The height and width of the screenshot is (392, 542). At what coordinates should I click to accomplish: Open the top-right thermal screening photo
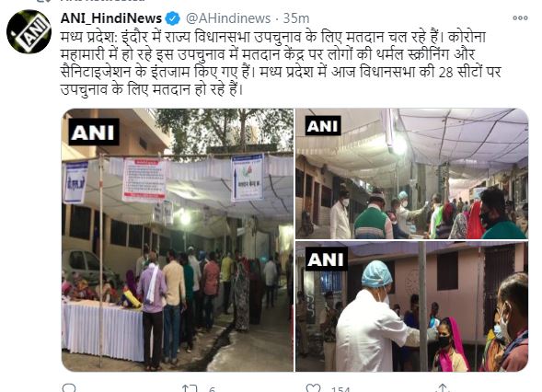point(411,174)
